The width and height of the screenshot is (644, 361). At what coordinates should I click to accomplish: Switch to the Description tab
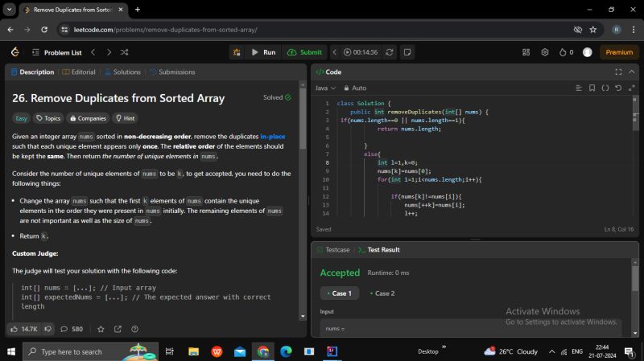[x=32, y=72]
